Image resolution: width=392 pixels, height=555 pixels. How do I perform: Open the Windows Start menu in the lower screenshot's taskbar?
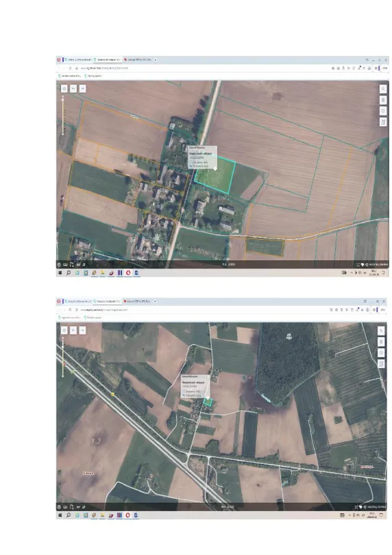coord(60,515)
